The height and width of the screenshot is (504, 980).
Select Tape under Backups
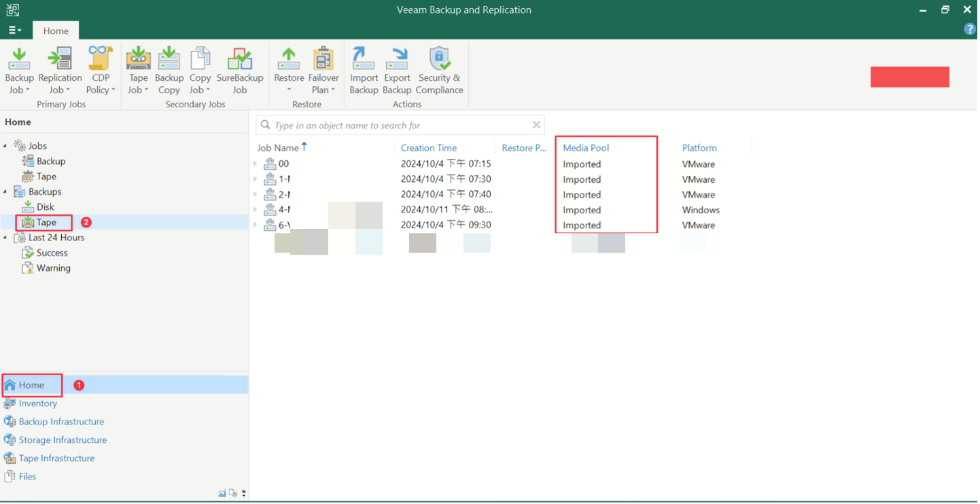(x=46, y=222)
